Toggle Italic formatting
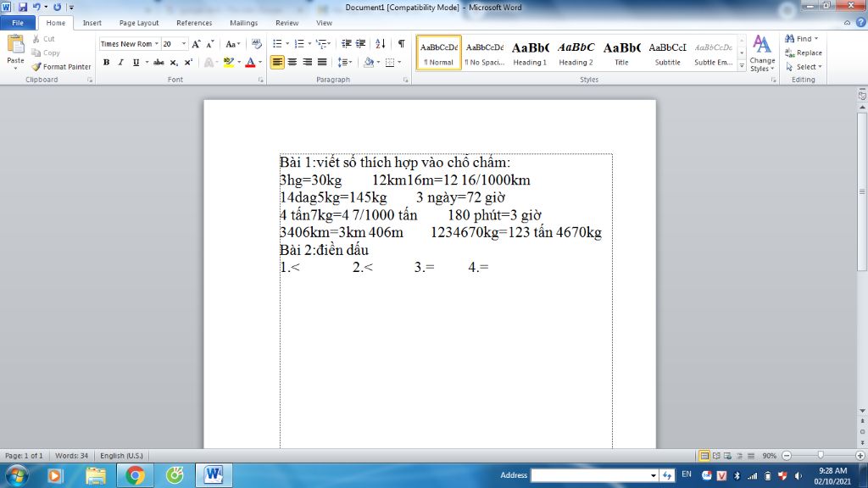The width and height of the screenshot is (868, 488). pos(120,62)
